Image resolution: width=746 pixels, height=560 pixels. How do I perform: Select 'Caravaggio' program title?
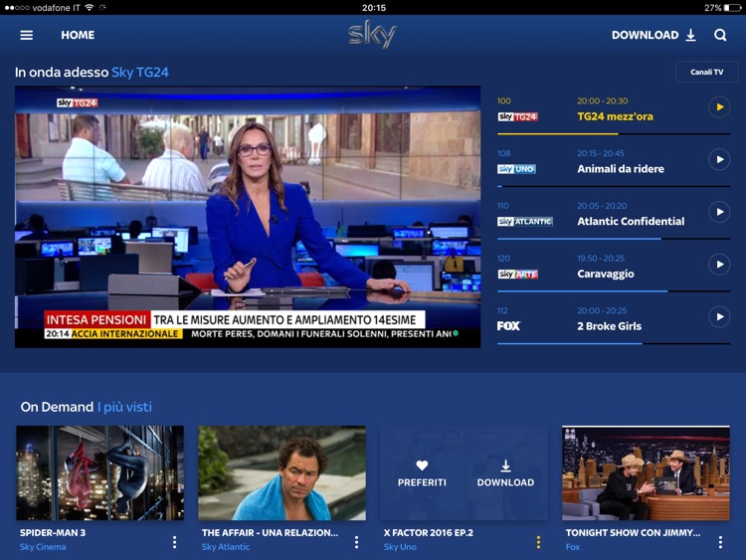tap(606, 275)
